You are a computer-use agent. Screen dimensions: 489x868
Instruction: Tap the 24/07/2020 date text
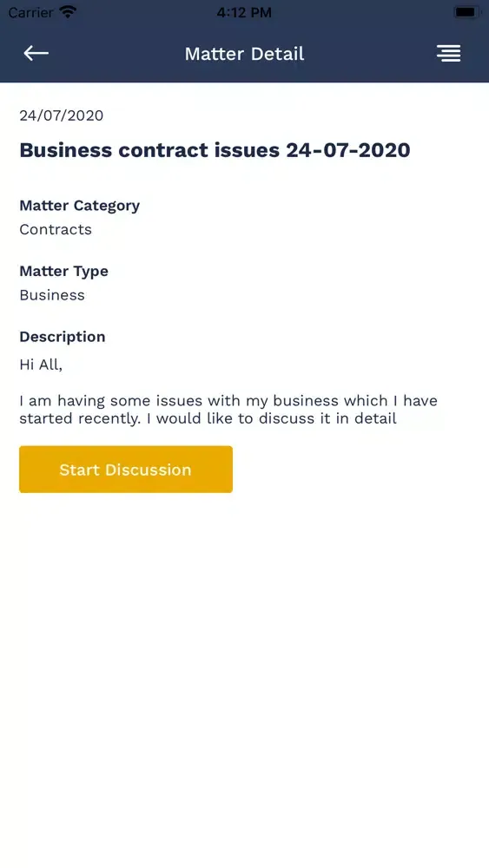[x=62, y=115]
